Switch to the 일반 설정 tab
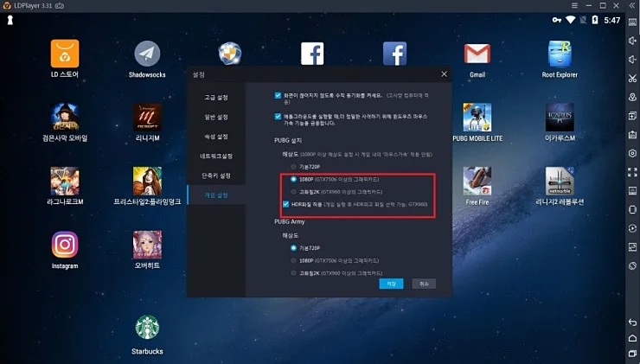Viewport: 640px width, 364px height. (216, 117)
